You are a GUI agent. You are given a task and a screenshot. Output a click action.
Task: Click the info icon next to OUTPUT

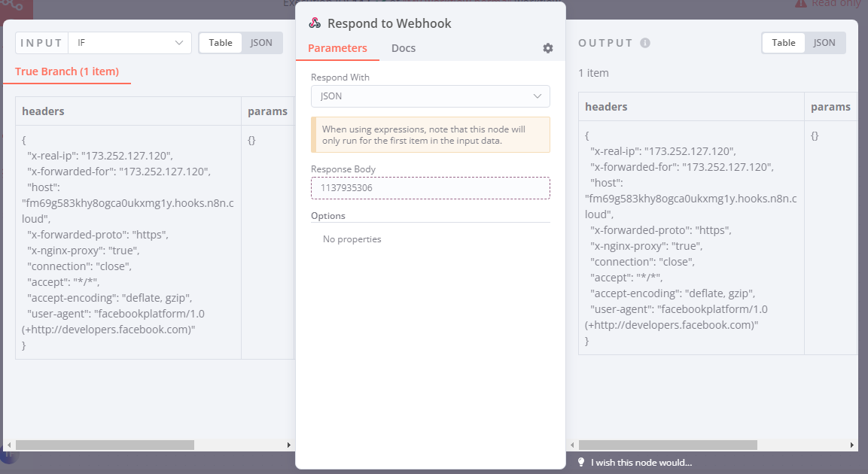645,43
